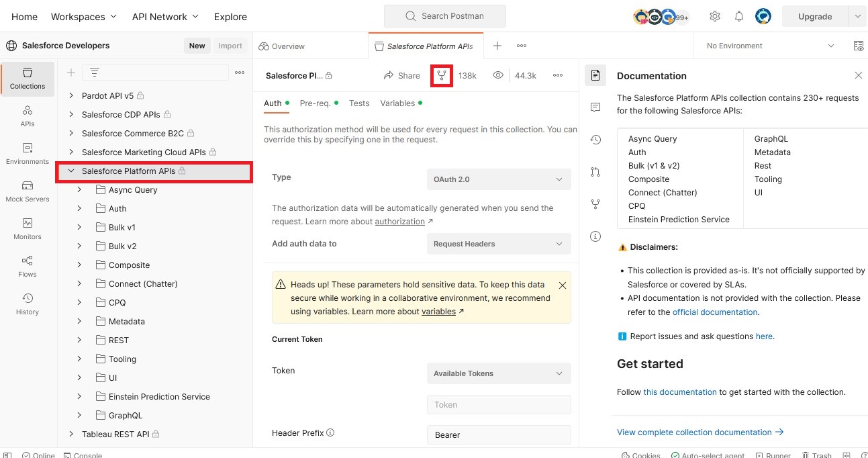This screenshot has height=458, width=868.
Task: Click the collection Info icon
Action: (595, 236)
